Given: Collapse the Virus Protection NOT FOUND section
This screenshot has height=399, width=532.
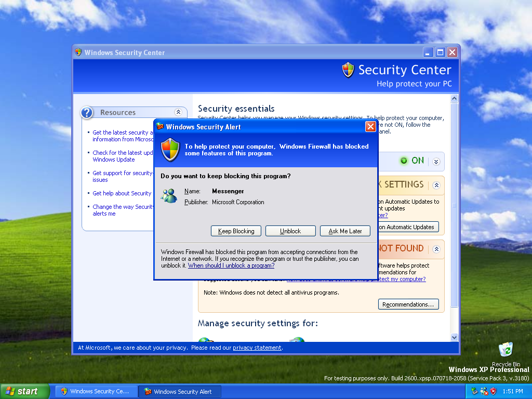Looking at the screenshot, I should (436, 249).
